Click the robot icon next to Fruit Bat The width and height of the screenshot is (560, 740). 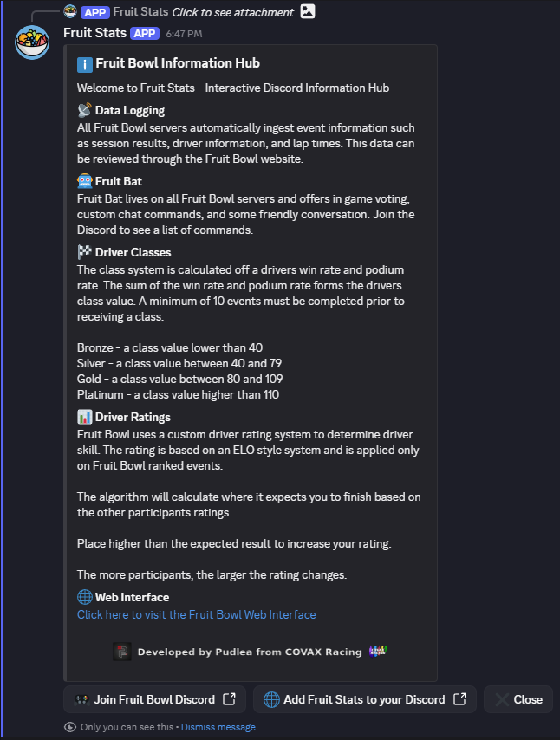click(x=84, y=182)
